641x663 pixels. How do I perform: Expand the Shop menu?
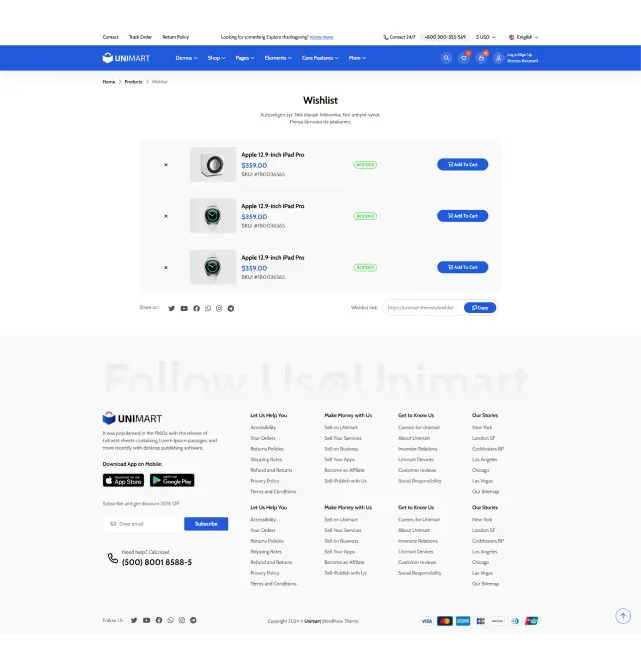coord(216,58)
